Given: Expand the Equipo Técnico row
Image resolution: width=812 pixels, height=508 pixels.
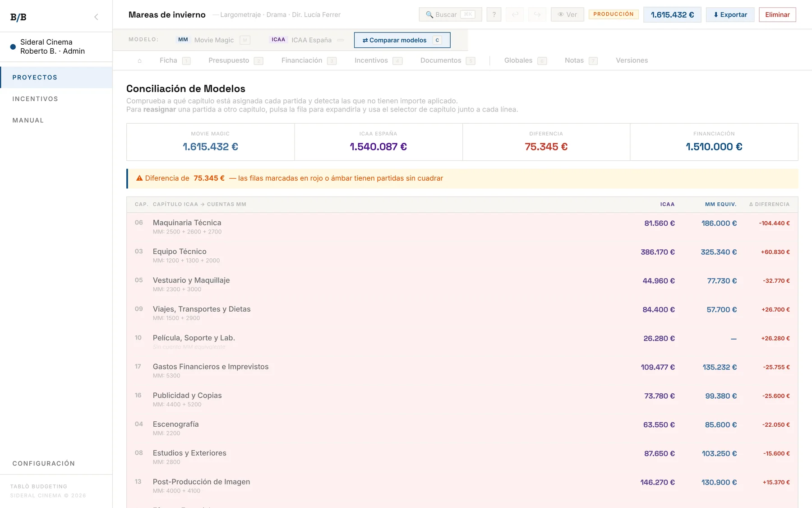Looking at the screenshot, I should [x=462, y=256].
